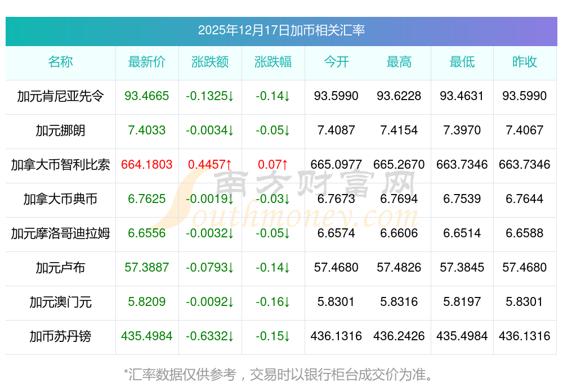The width and height of the screenshot is (563, 392).
Task: Click the red rising change 0.4457↑
Action: point(210,165)
